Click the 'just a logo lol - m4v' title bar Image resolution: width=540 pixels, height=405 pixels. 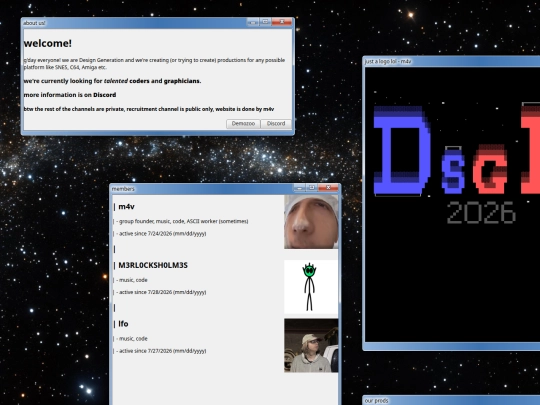tap(451, 61)
